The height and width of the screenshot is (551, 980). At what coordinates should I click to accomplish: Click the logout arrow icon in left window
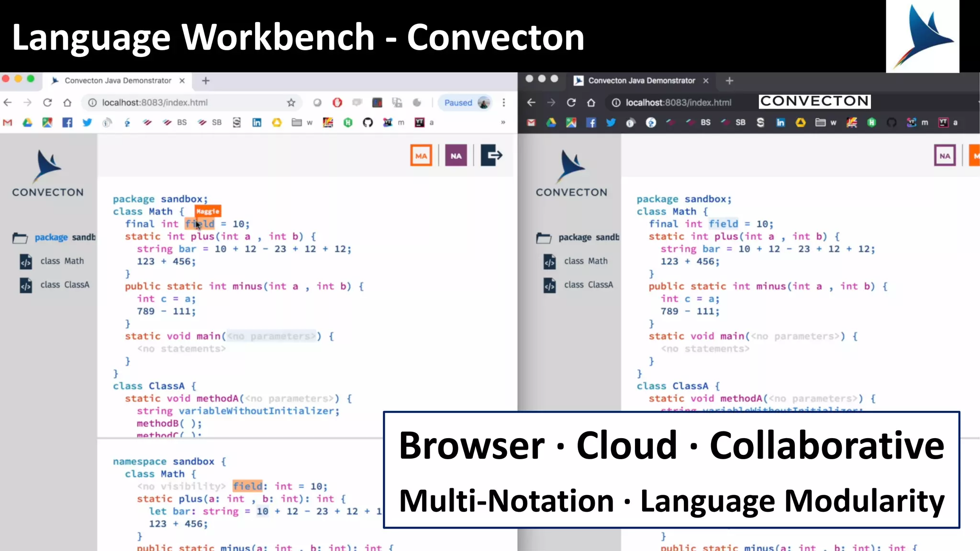tap(491, 155)
